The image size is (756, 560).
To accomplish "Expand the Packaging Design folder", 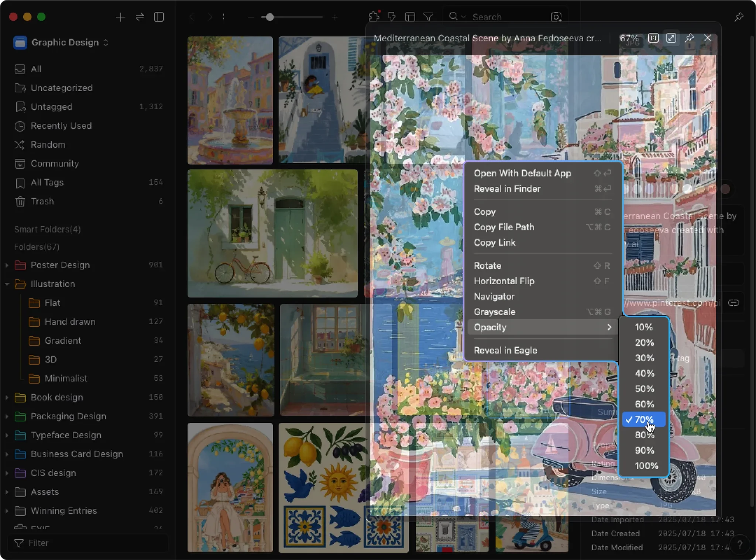I will coord(7,416).
